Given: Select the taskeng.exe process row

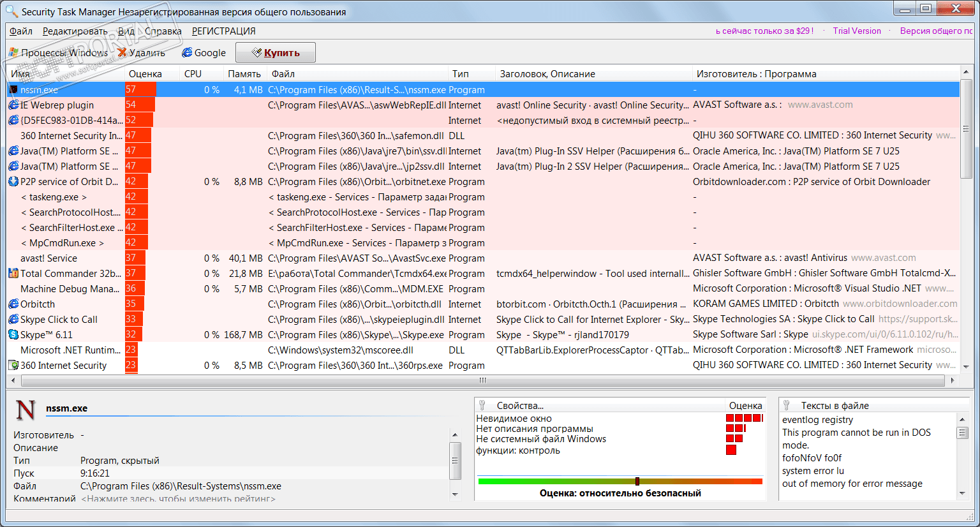Looking at the screenshot, I should click(x=483, y=197).
